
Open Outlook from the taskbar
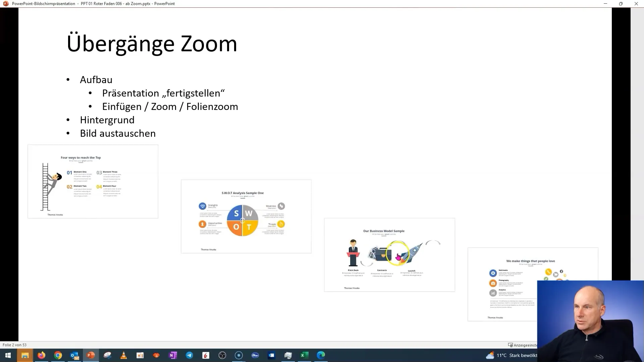tap(74, 355)
